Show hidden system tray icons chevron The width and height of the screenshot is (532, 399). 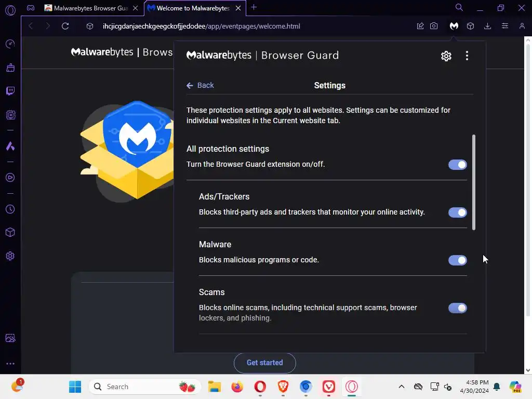tap(402, 387)
